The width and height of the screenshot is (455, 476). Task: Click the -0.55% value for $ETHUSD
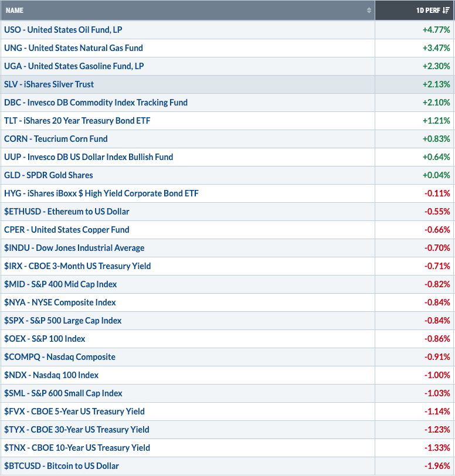point(437,212)
